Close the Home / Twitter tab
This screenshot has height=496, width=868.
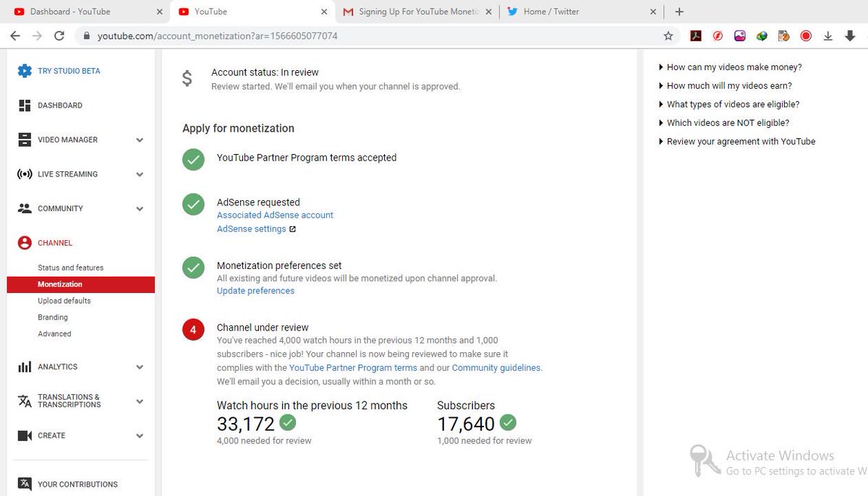tap(654, 12)
